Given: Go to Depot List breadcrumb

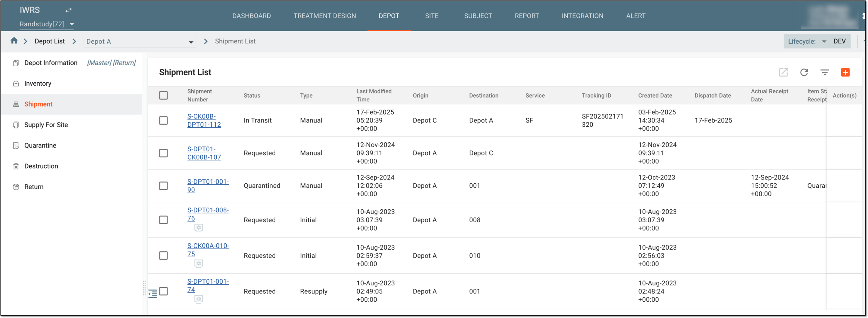Looking at the screenshot, I should click(50, 41).
